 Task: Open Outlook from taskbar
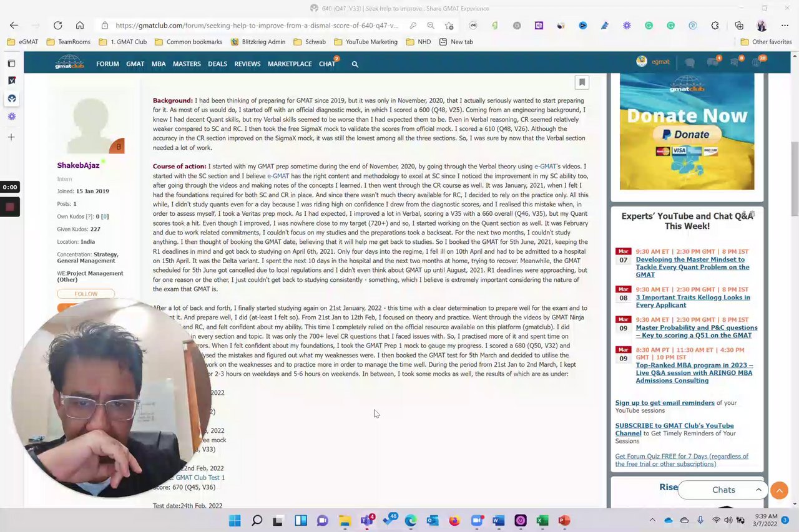click(433, 520)
